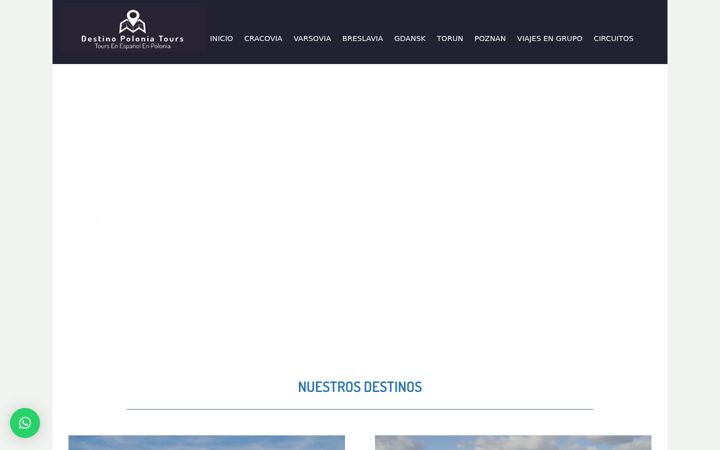
Task: Open the CRACOVIA menu item
Action: (263, 39)
